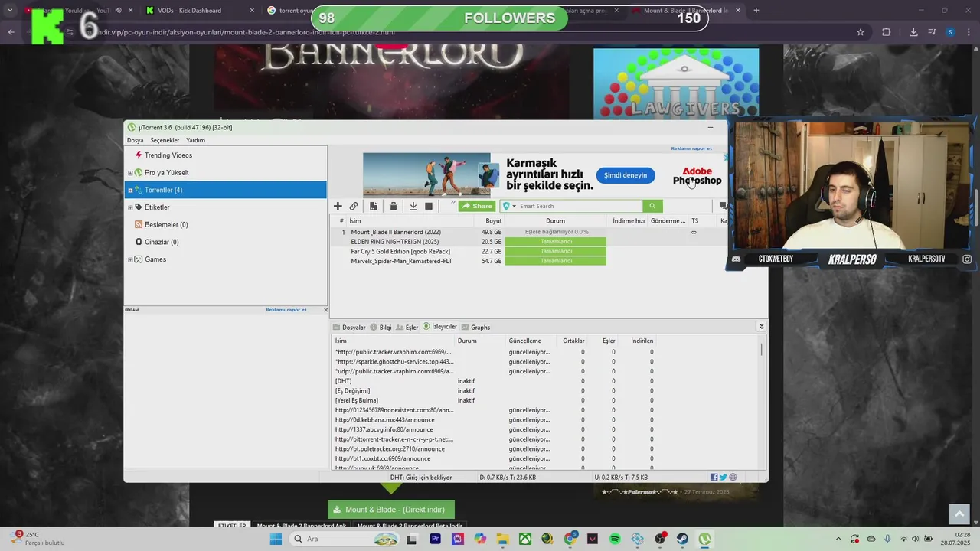Open Premiere Pro from the taskbar

click(x=436, y=539)
